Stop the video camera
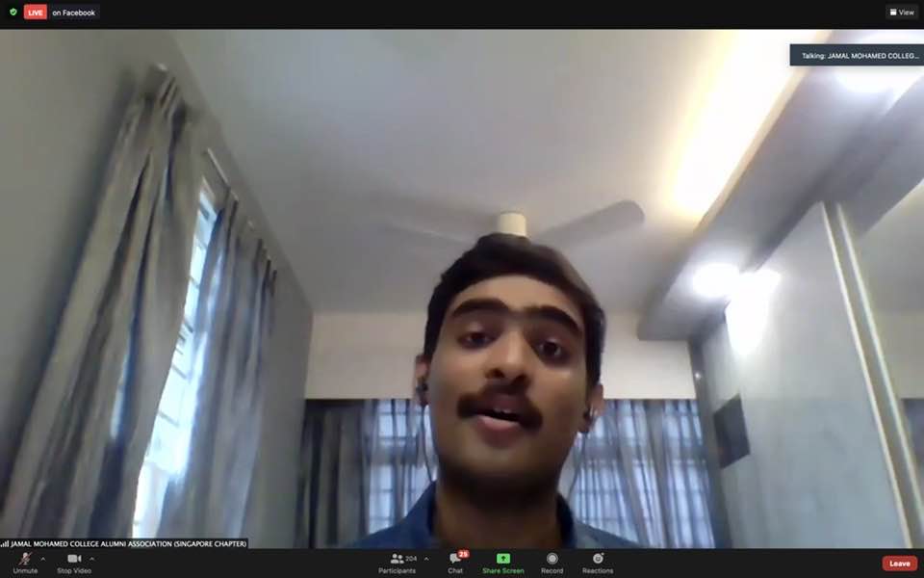The width and height of the screenshot is (924, 578). coord(74,563)
